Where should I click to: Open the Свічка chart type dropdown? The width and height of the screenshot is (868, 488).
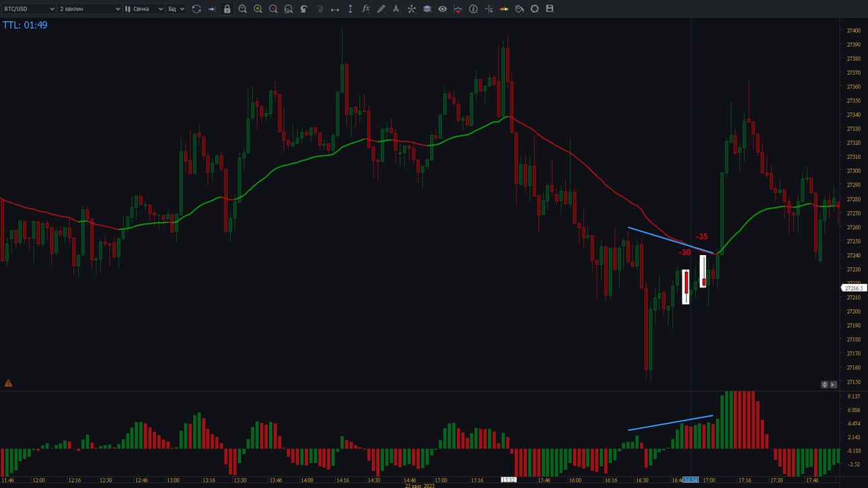(144, 9)
